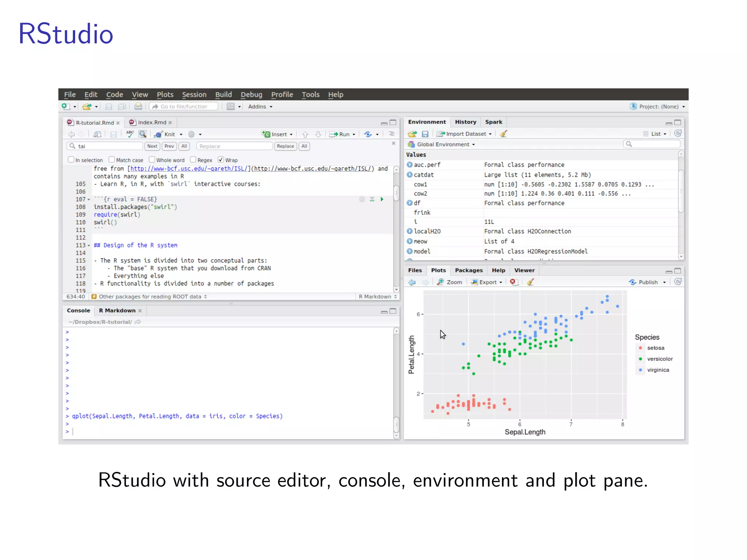747x560 pixels.
Task: Click the spell check ABC icon
Action: coord(130,134)
